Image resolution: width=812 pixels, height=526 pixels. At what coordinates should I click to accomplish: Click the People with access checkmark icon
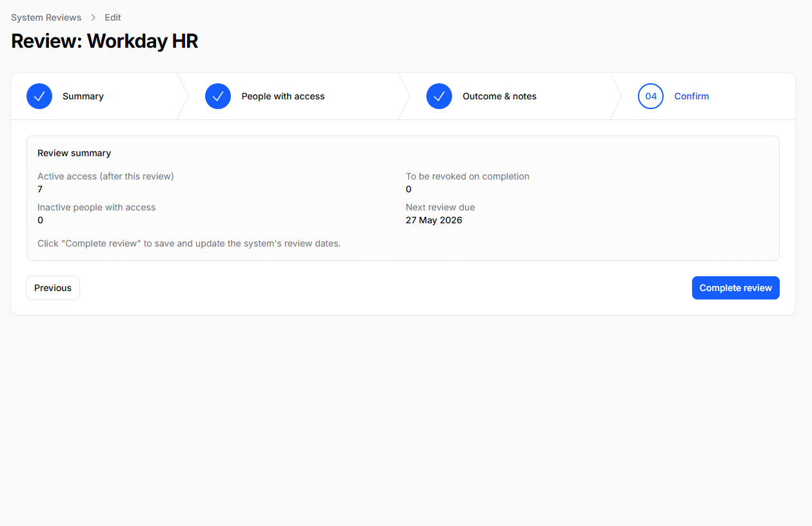218,96
